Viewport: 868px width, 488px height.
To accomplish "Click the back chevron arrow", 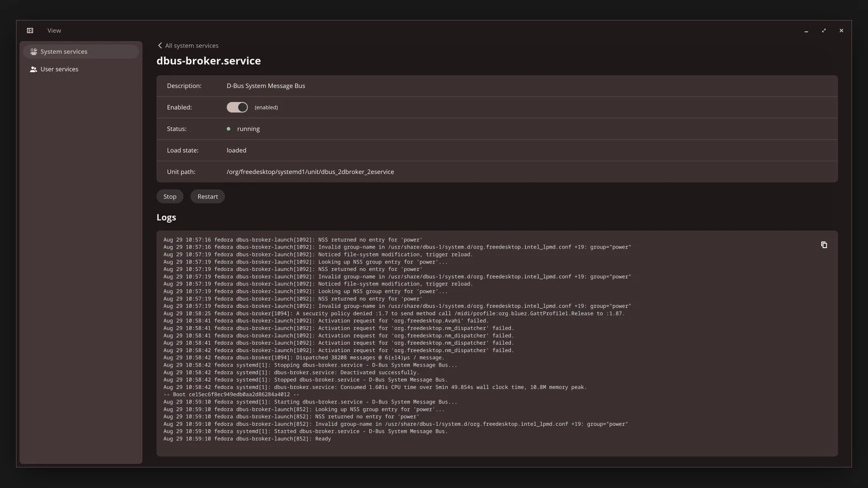I will (x=160, y=46).
